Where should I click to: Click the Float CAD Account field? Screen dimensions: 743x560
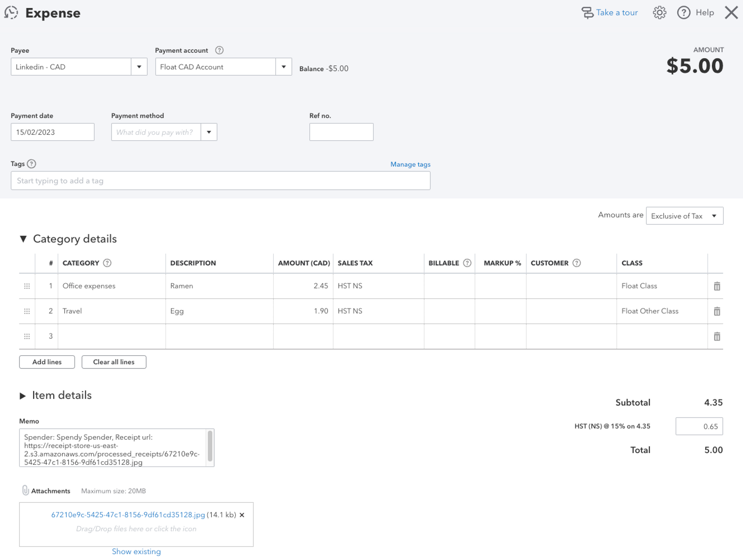pos(215,67)
